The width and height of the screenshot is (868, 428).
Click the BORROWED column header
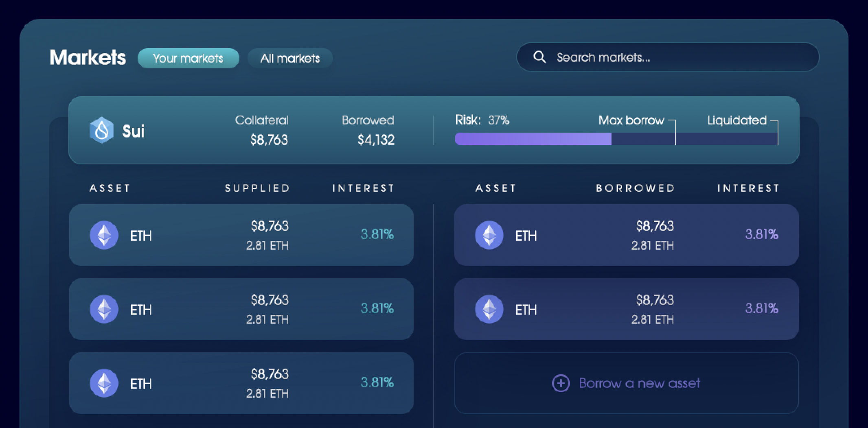(x=635, y=188)
